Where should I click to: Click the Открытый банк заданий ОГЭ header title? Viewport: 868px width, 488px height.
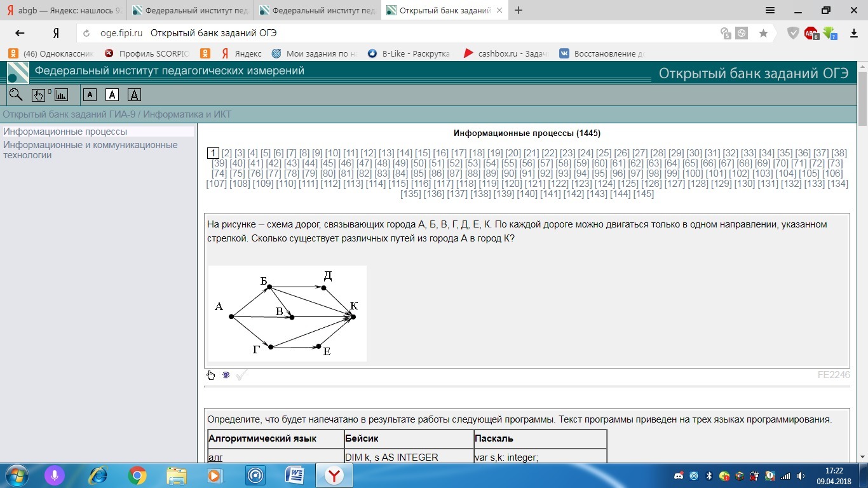click(x=754, y=74)
